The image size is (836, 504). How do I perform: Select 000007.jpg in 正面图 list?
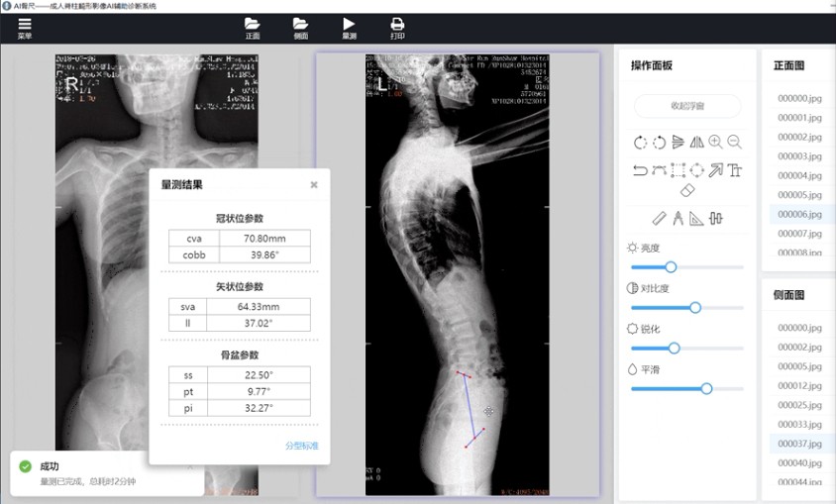799,234
